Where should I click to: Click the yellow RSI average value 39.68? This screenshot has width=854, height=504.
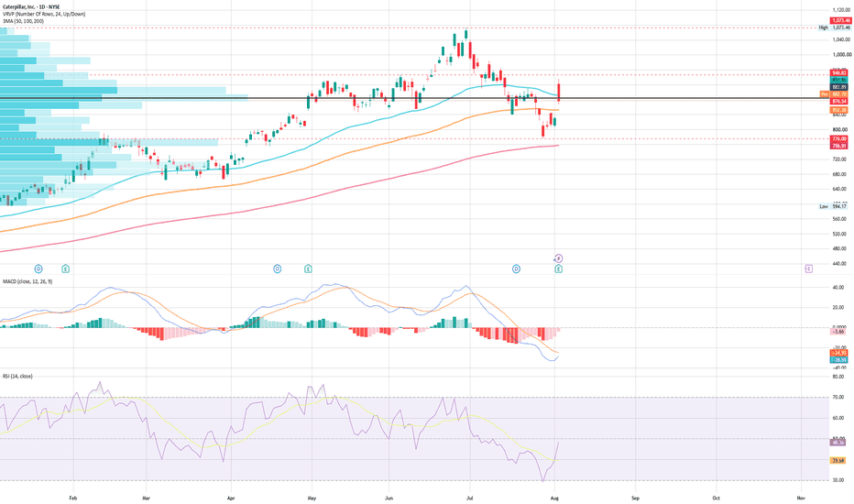click(x=838, y=460)
